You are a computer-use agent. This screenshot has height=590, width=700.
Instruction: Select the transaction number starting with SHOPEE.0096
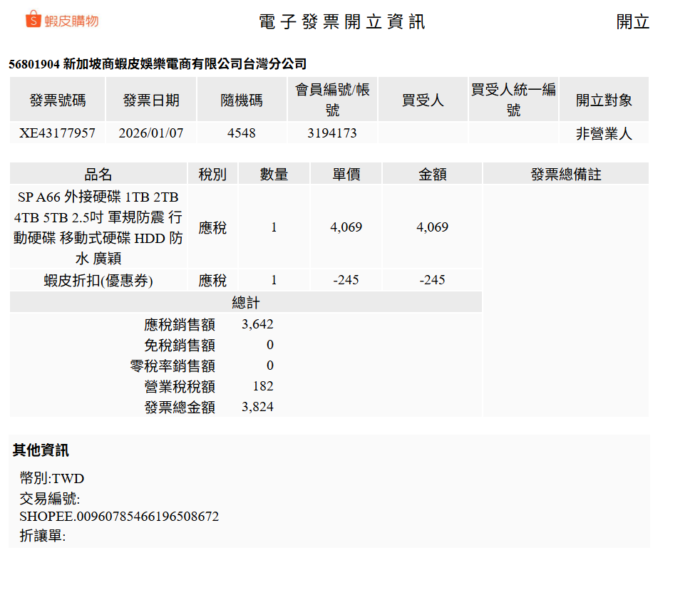[x=119, y=517]
